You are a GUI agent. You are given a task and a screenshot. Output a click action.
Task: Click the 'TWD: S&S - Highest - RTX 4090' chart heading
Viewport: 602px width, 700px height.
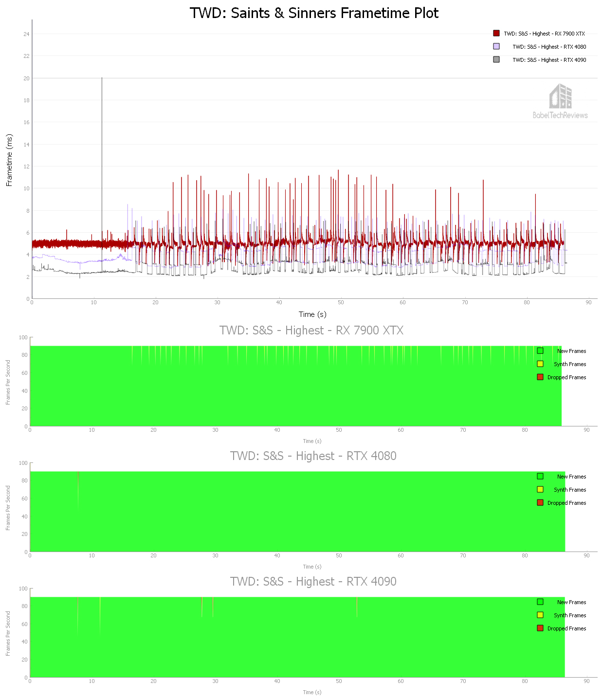[x=313, y=582]
